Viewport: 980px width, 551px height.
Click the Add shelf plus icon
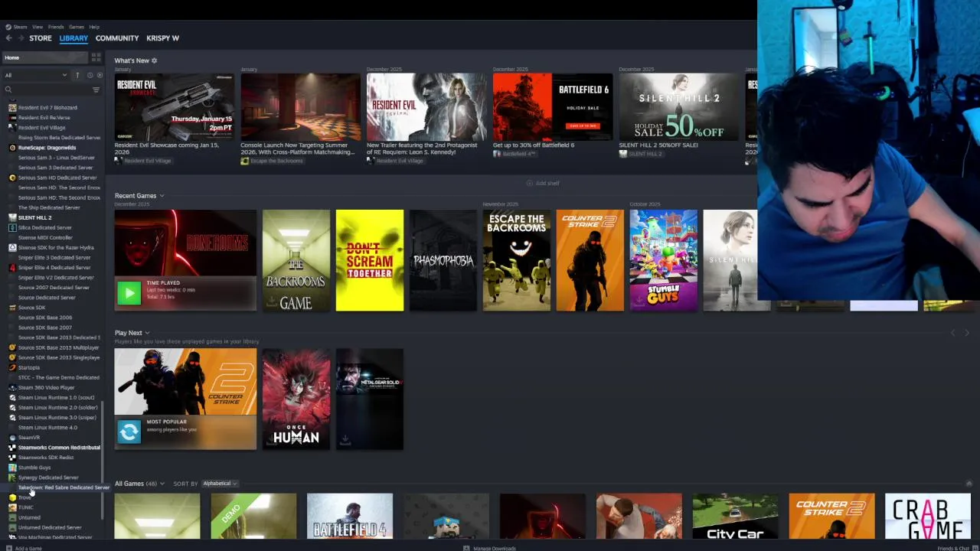(529, 183)
